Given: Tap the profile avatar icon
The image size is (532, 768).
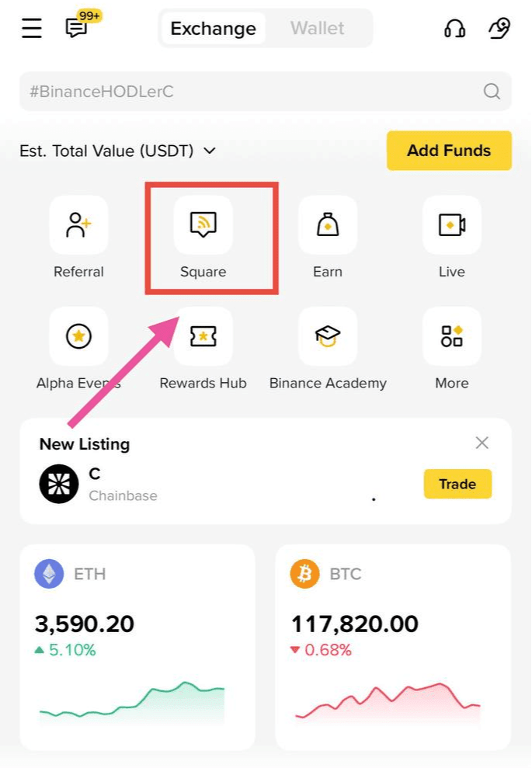Looking at the screenshot, I should (x=499, y=28).
